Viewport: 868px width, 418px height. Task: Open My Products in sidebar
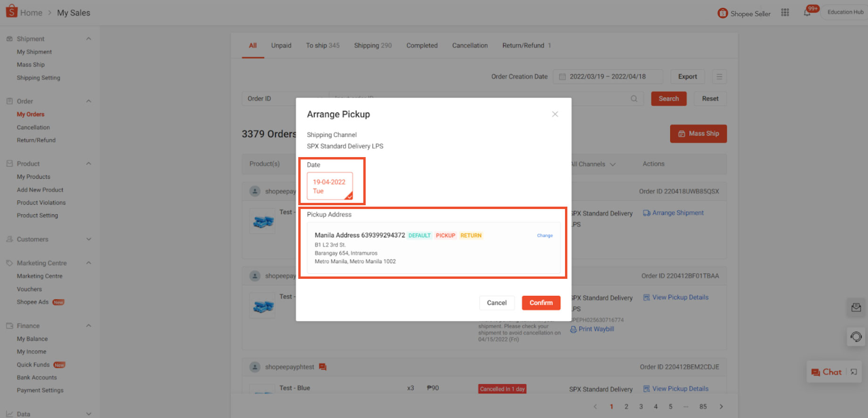tap(33, 176)
